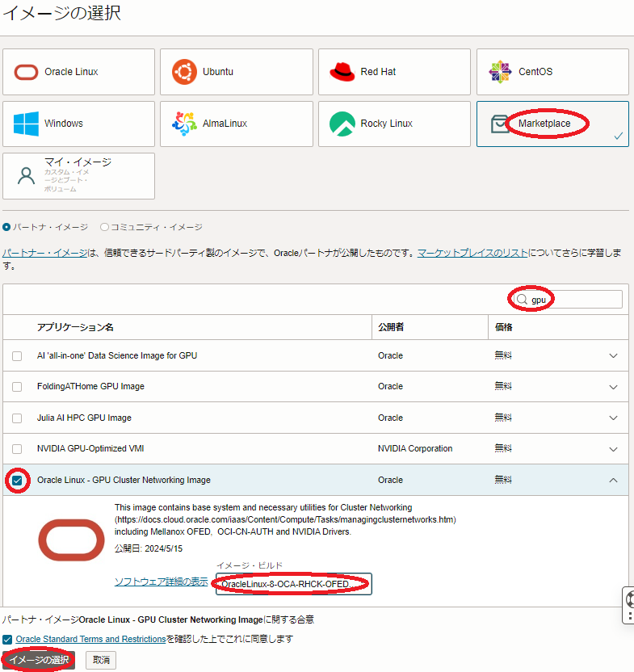Select the Red Hat image tile
This screenshot has width=634, height=672.
coord(393,72)
